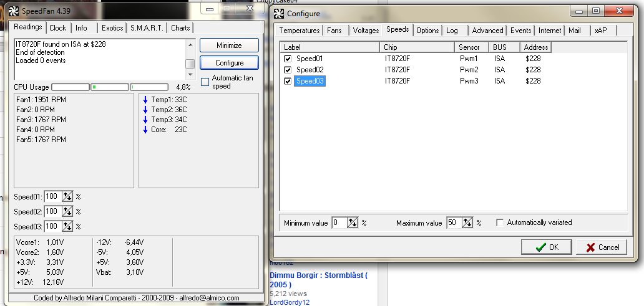
Task: Click the Minimum value stepper arrows
Action: [x=353, y=222]
